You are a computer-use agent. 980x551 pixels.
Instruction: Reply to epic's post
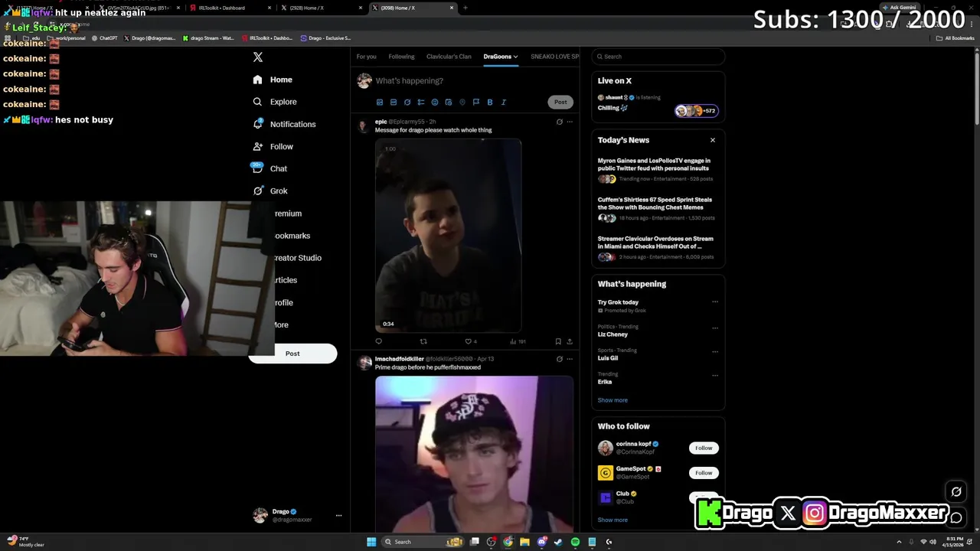tap(378, 341)
